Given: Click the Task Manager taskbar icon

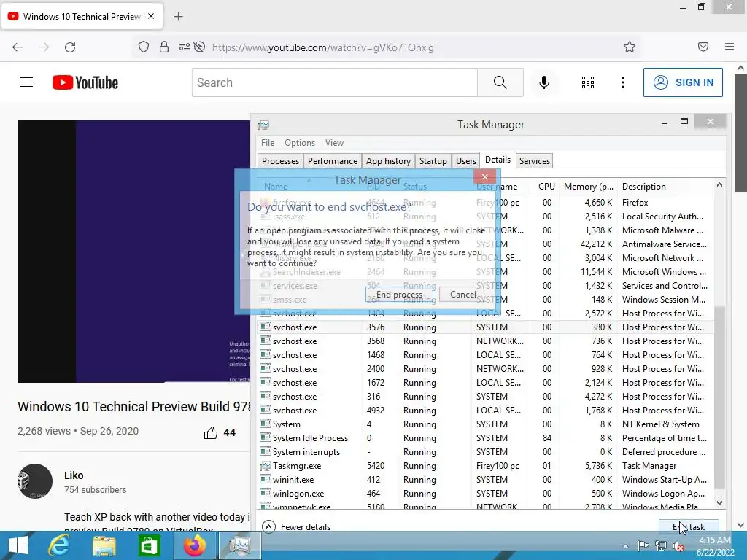Looking at the screenshot, I should pyautogui.click(x=239, y=545).
